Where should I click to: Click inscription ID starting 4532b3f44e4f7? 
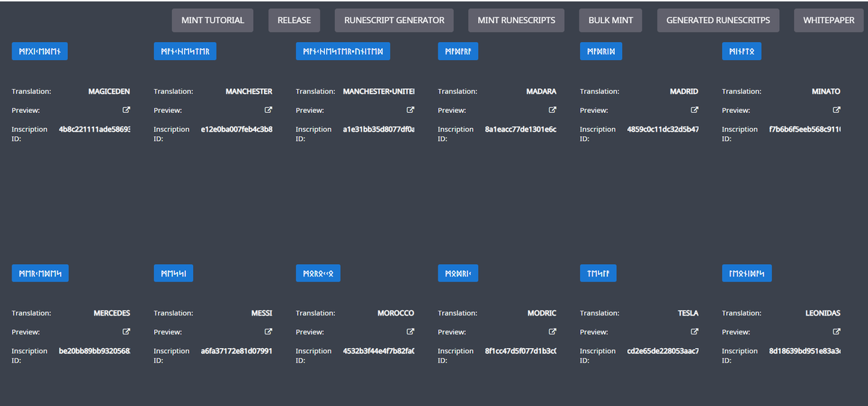tap(378, 351)
